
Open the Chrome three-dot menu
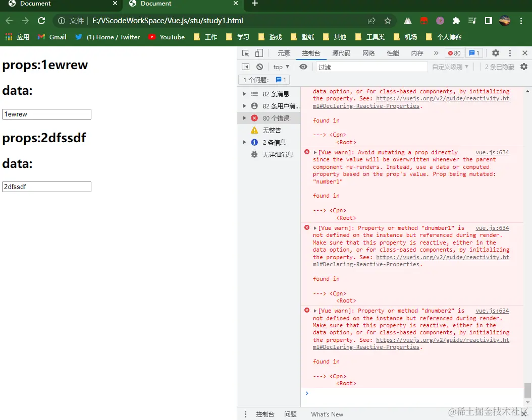(x=521, y=21)
